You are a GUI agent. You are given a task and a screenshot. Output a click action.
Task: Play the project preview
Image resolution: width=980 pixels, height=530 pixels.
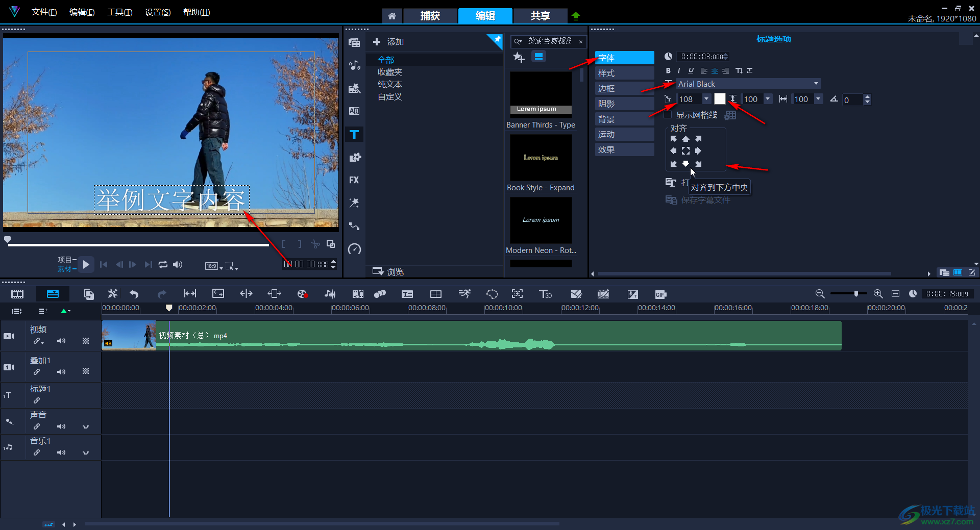(86, 264)
